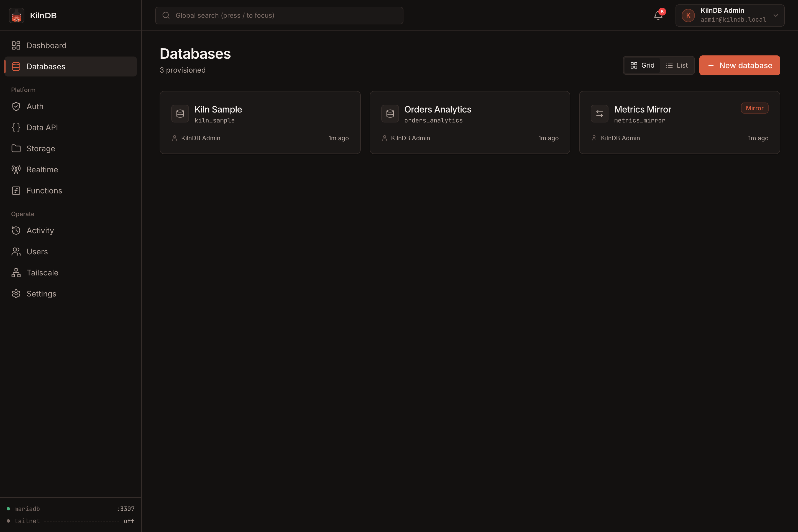Click the Auth shield icon
The height and width of the screenshot is (532, 798).
16,106
